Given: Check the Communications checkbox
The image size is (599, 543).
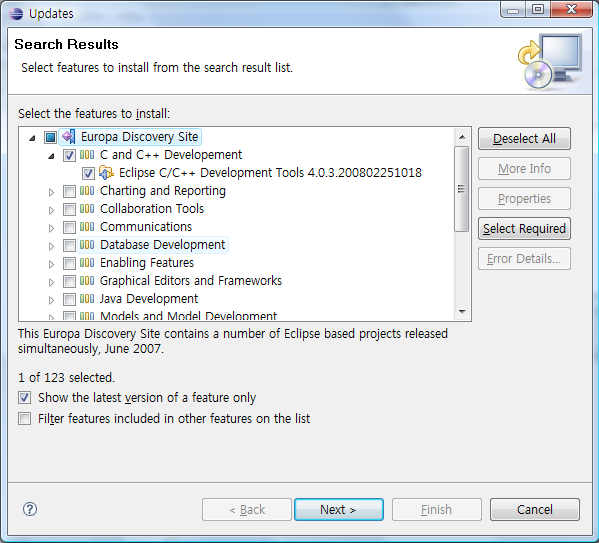Looking at the screenshot, I should [x=69, y=227].
